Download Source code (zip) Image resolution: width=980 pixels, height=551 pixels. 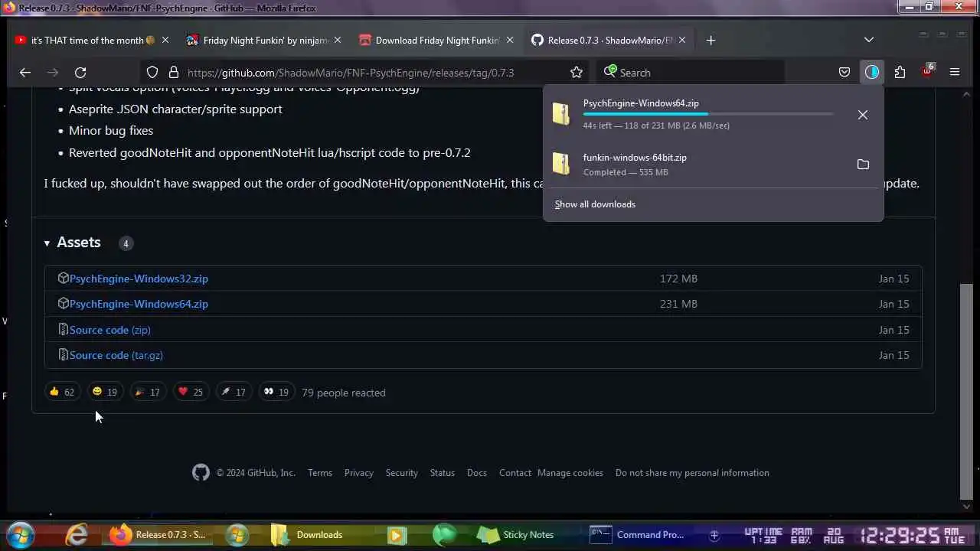click(x=109, y=330)
